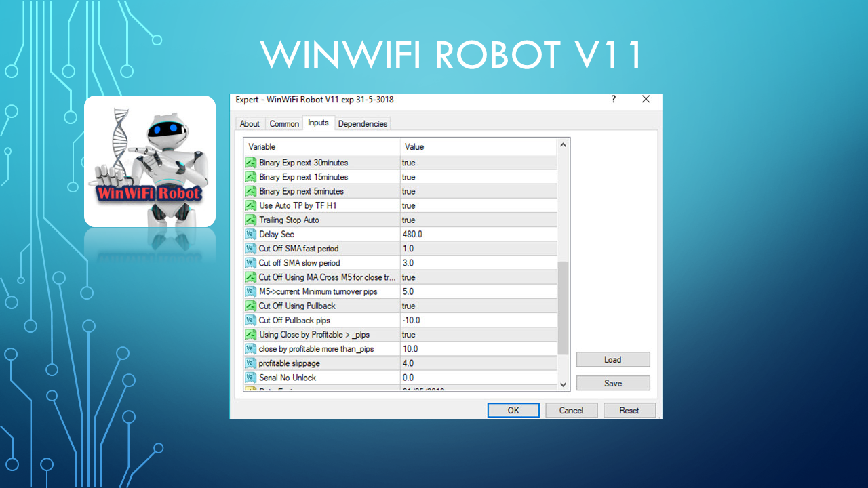This screenshot has width=868, height=488.
Task: Click the list scrollbar up arrow
Action: coord(563,145)
